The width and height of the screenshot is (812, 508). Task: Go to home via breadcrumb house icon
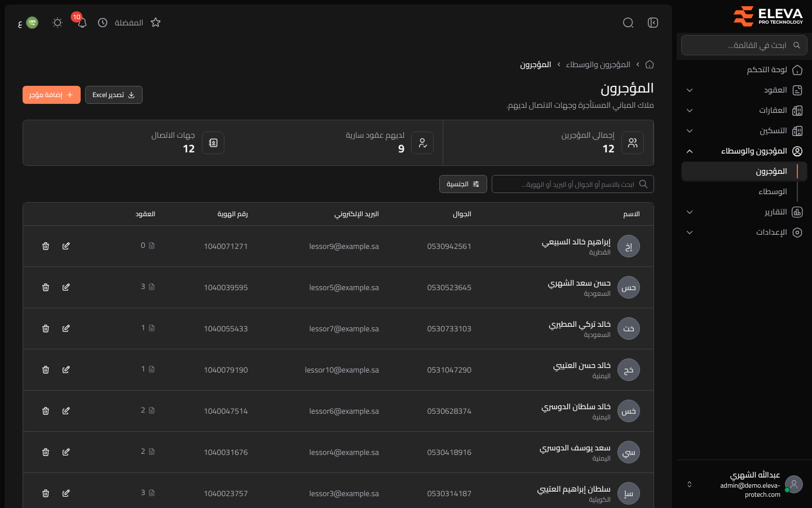650,64
